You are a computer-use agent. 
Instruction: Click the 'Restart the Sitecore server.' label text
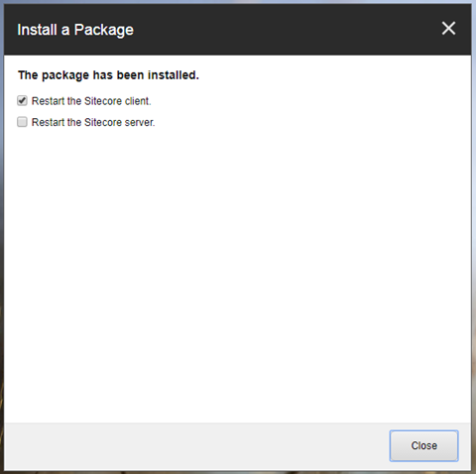93,122
